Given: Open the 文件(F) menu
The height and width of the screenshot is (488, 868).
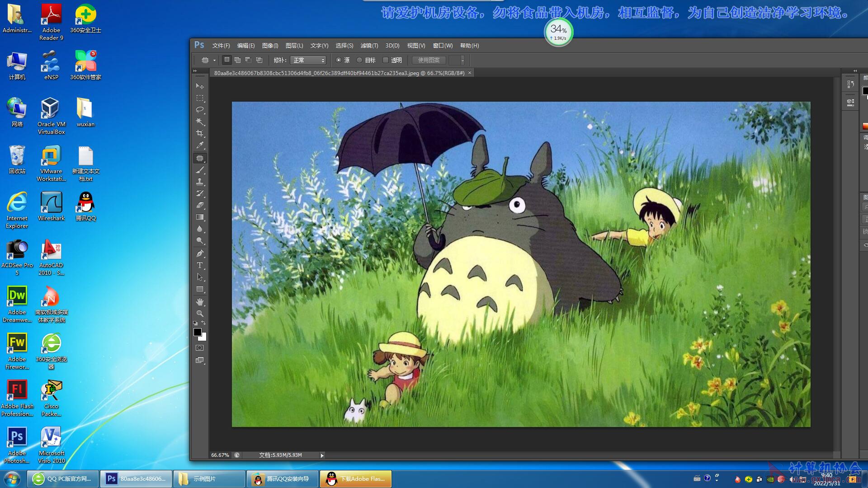Looking at the screenshot, I should [221, 46].
